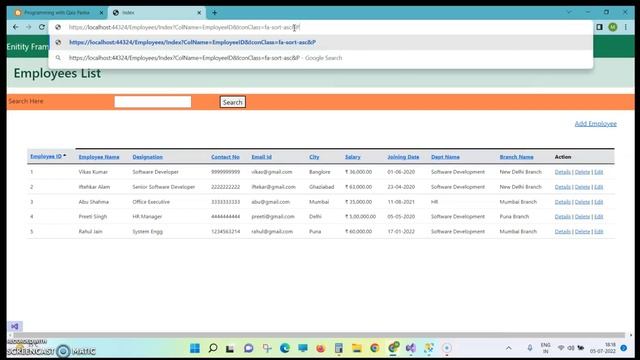This screenshot has height=360, width=640.
Task: Click the Visual Studio badge at bottom left
Action: [15, 326]
